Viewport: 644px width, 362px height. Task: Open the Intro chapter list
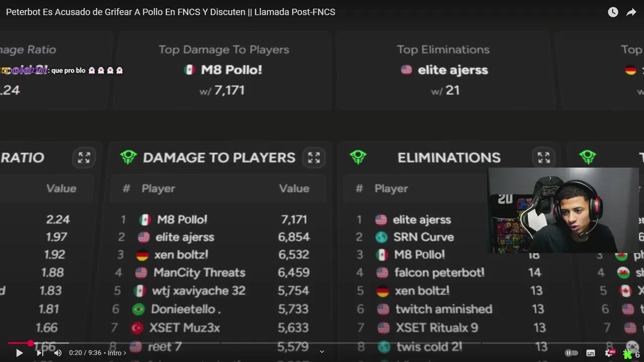click(117, 353)
